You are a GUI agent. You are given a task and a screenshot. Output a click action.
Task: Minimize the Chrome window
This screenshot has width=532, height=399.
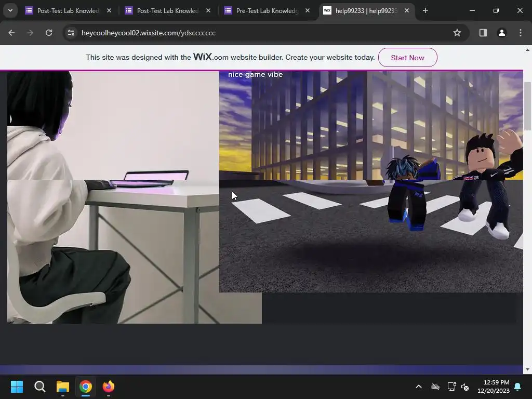[472, 10]
